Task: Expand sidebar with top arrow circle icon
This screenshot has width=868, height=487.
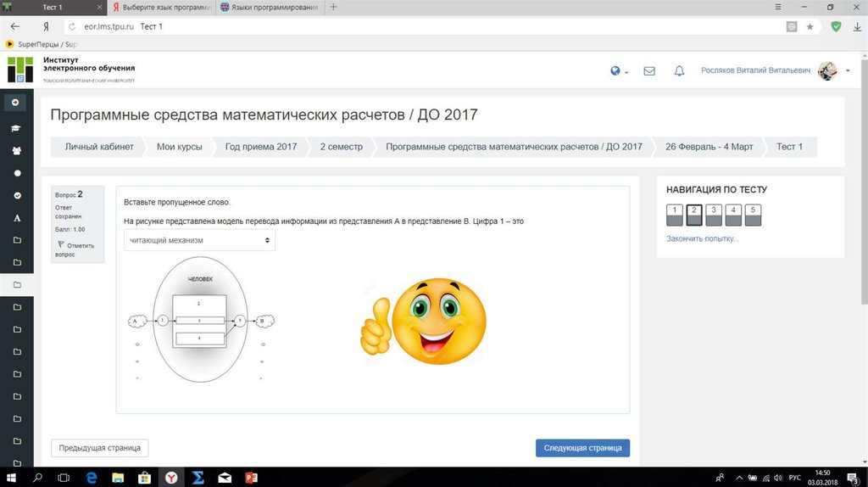Action: pyautogui.click(x=15, y=103)
